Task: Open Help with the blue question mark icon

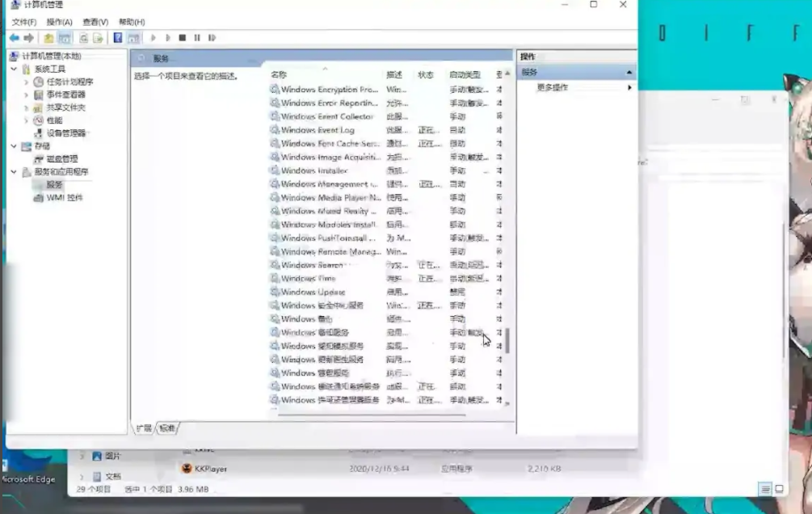Action: coord(118,38)
